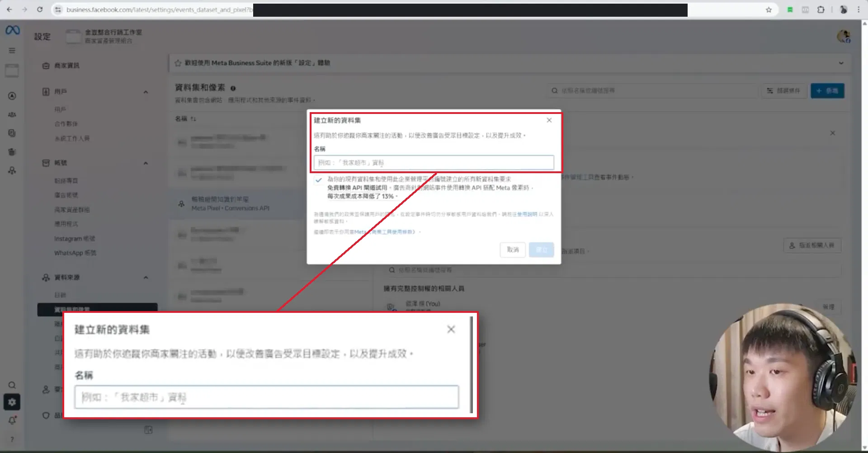This screenshot has width=868, height=453.
Task: Collapse the 用戶 section chevron
Action: click(146, 92)
